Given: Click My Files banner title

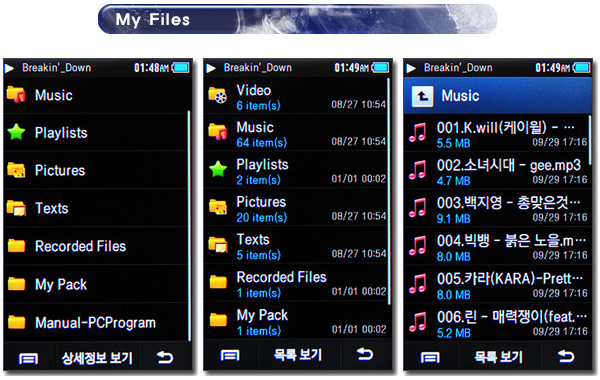Looking at the screenshot, I should (153, 20).
